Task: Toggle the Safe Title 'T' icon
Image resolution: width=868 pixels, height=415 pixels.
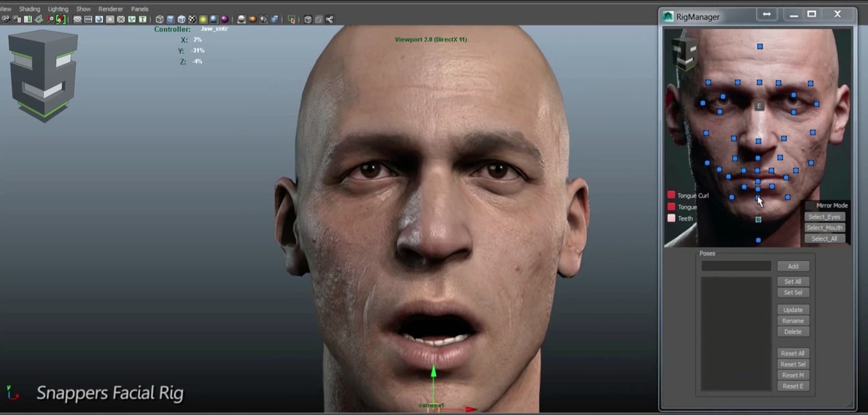Action: click(142, 19)
